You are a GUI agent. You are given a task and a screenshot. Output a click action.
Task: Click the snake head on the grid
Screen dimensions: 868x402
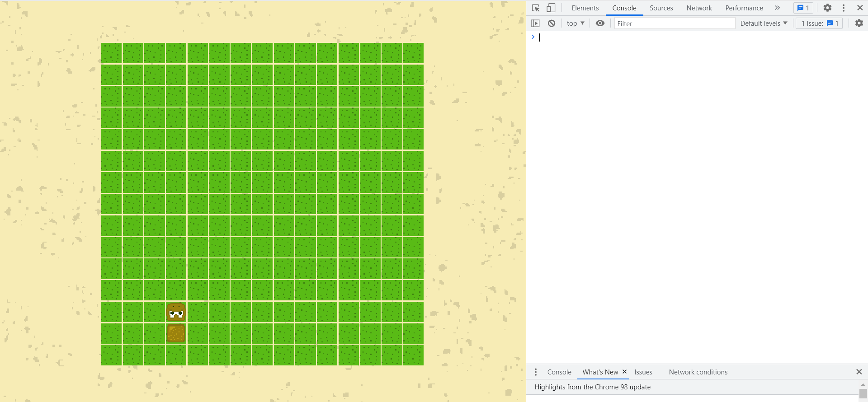pyautogui.click(x=176, y=312)
